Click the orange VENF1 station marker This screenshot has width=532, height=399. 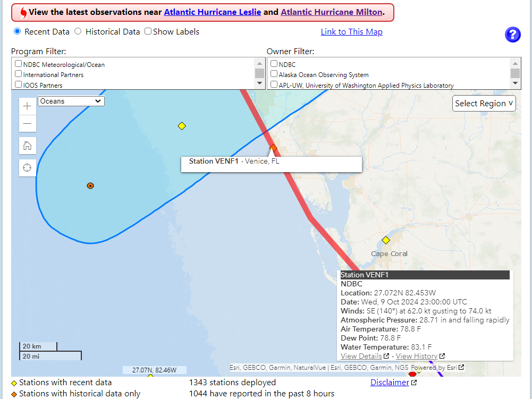(273, 148)
